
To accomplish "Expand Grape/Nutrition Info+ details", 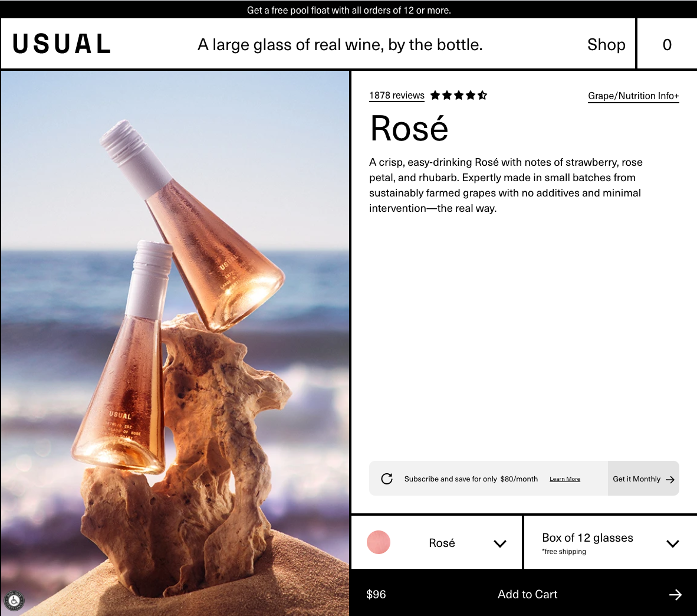I will coord(633,96).
